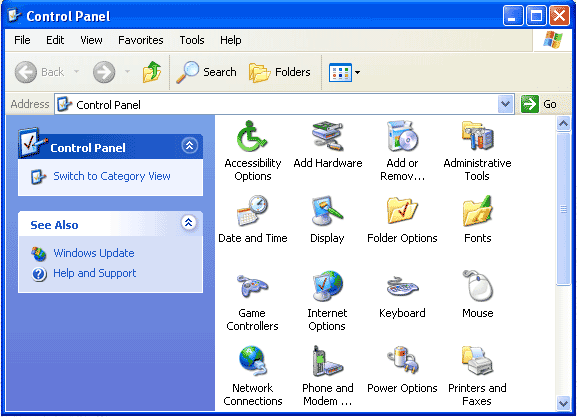The image size is (577, 417).
Task: Open the Favorites menu
Action: coord(141,40)
